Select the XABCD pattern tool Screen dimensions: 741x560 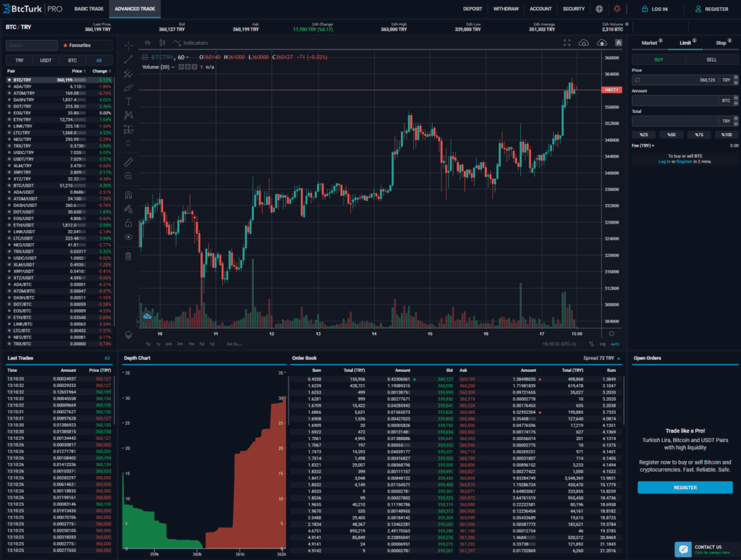click(x=128, y=115)
